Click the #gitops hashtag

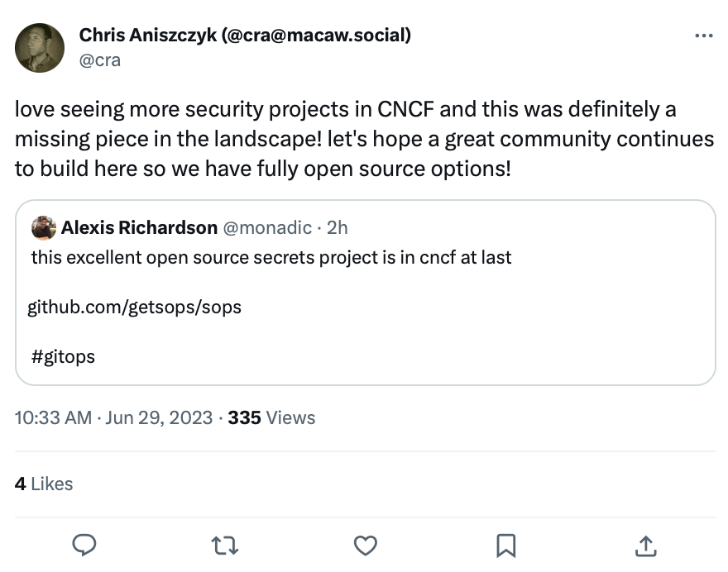pos(63,356)
